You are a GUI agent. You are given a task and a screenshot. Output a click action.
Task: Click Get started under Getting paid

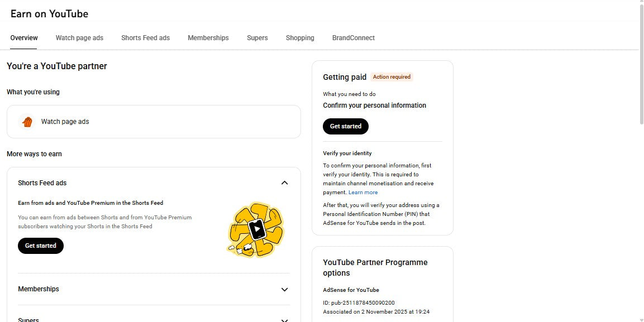(x=345, y=126)
